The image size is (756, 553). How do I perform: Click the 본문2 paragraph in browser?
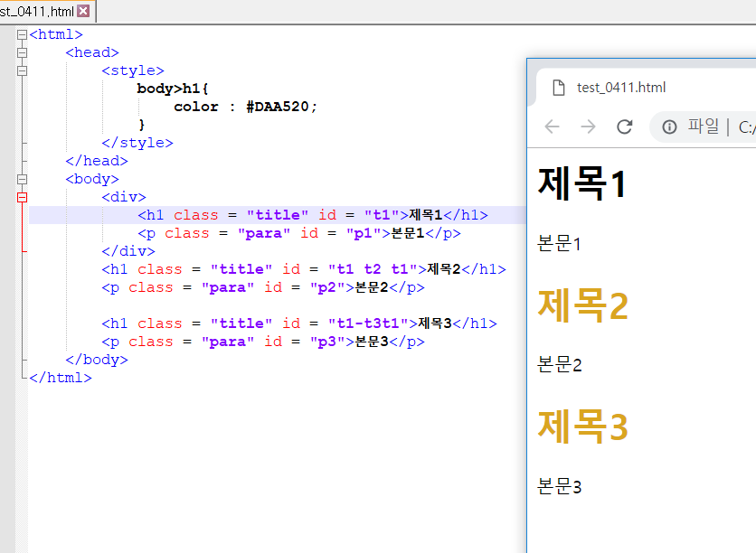(560, 365)
